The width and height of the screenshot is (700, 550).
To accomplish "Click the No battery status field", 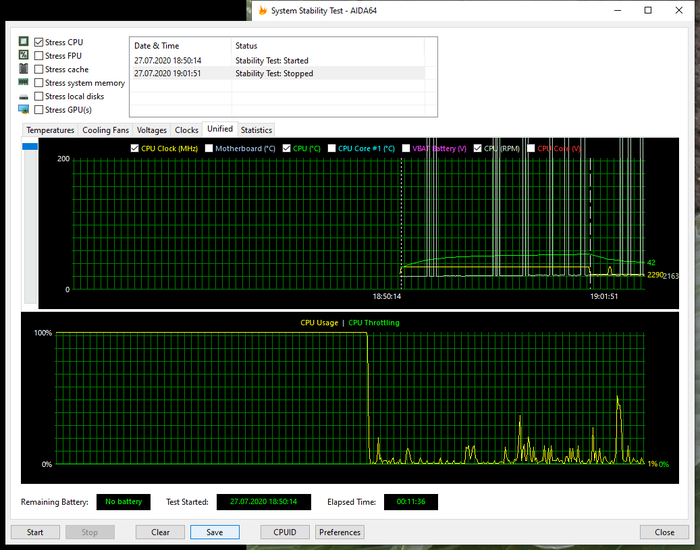I will coord(123,502).
